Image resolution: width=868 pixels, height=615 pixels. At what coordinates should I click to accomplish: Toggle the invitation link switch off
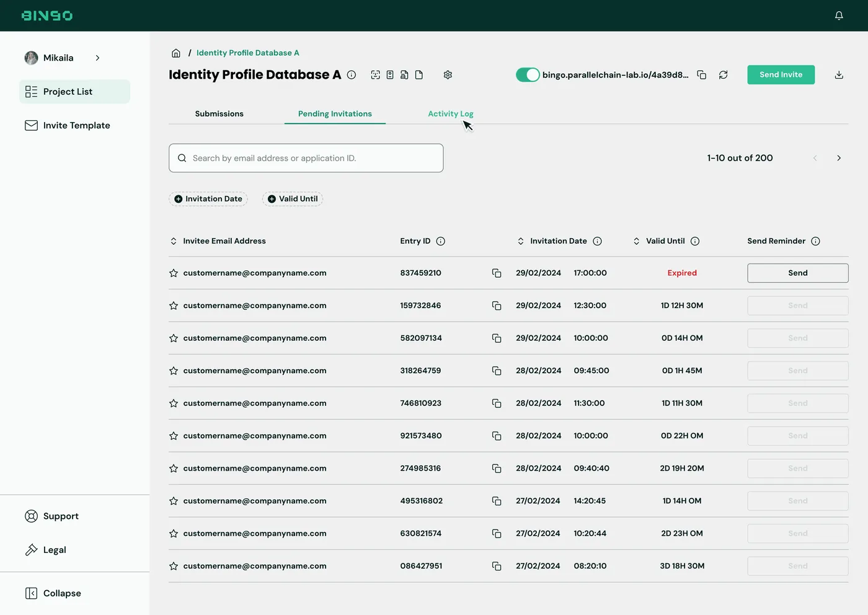[528, 75]
